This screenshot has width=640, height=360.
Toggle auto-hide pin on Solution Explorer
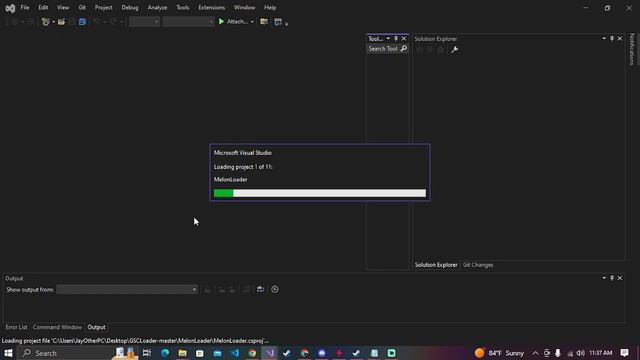click(612, 38)
